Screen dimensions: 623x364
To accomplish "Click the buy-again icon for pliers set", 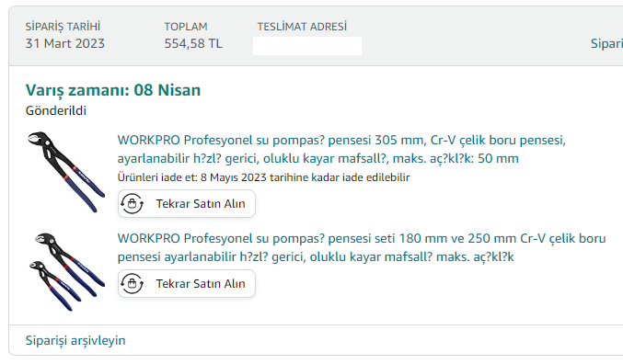I will point(132,284).
